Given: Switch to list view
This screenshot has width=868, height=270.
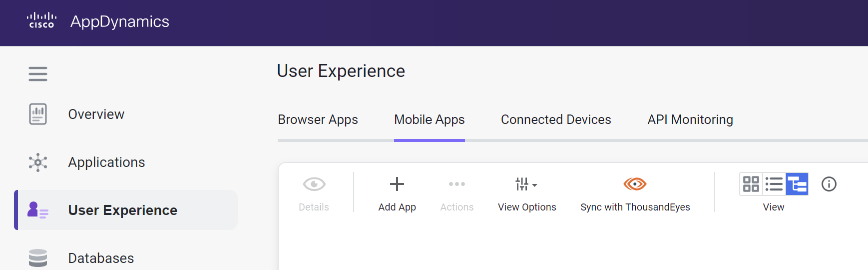Looking at the screenshot, I should (x=774, y=184).
